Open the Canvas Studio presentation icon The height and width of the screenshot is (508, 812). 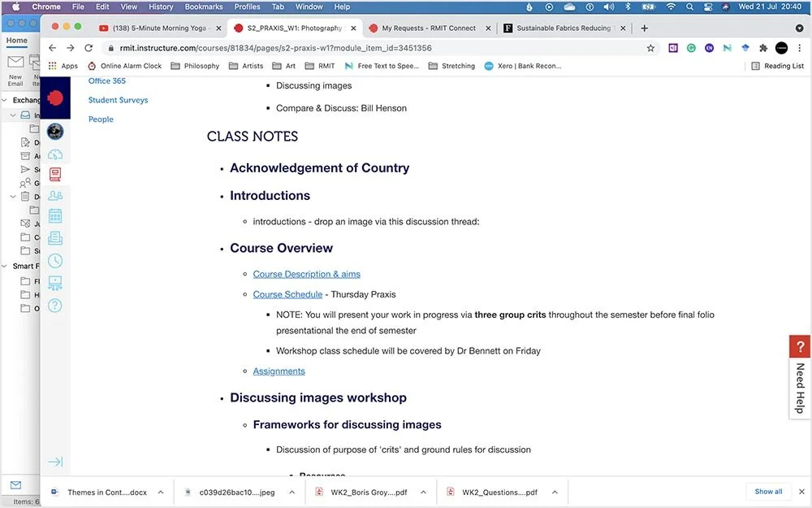[x=55, y=283]
